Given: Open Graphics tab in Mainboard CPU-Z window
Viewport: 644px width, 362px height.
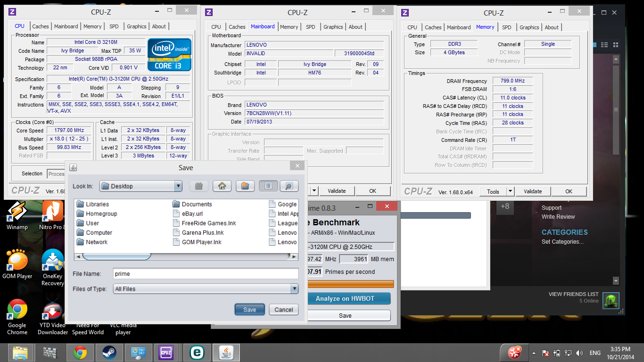Looking at the screenshot, I should click(x=333, y=27).
